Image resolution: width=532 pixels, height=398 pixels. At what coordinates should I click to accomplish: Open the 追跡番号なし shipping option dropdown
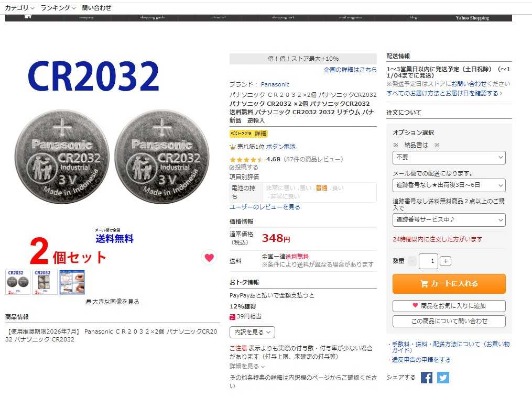[x=449, y=185]
